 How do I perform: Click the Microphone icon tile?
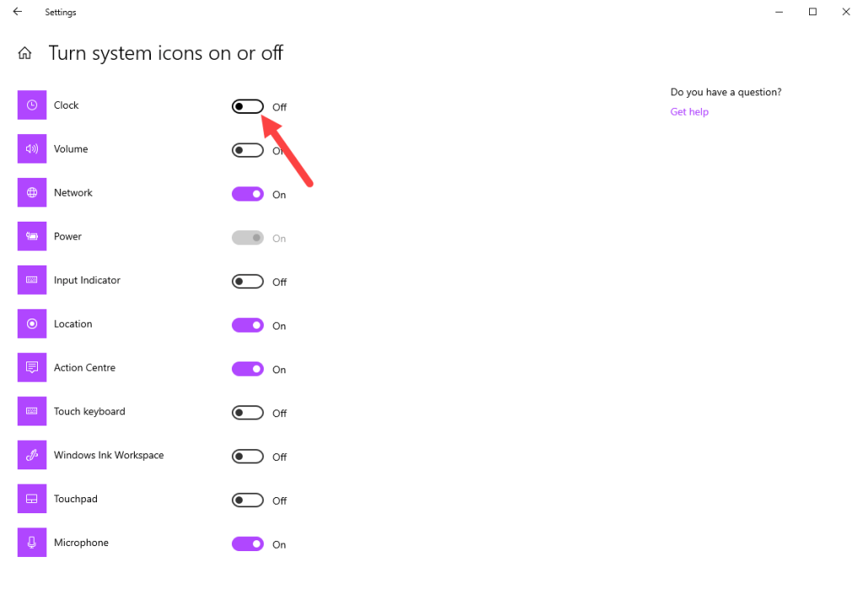(x=32, y=543)
